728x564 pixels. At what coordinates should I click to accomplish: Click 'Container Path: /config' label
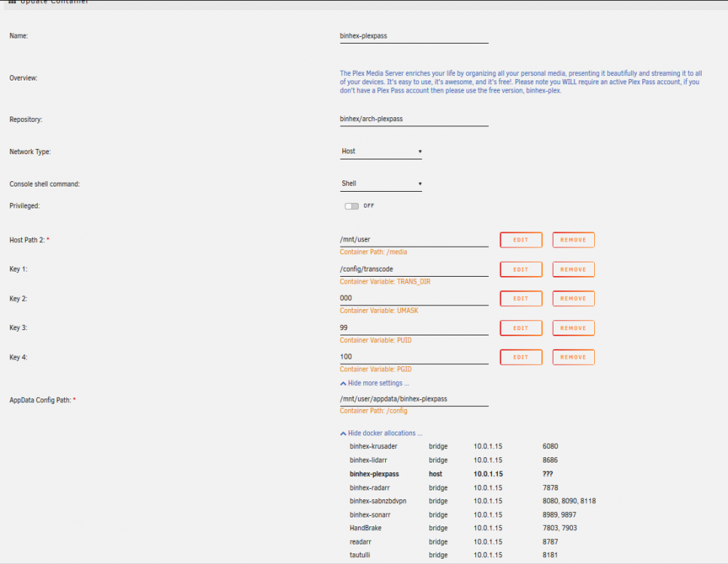(373, 411)
